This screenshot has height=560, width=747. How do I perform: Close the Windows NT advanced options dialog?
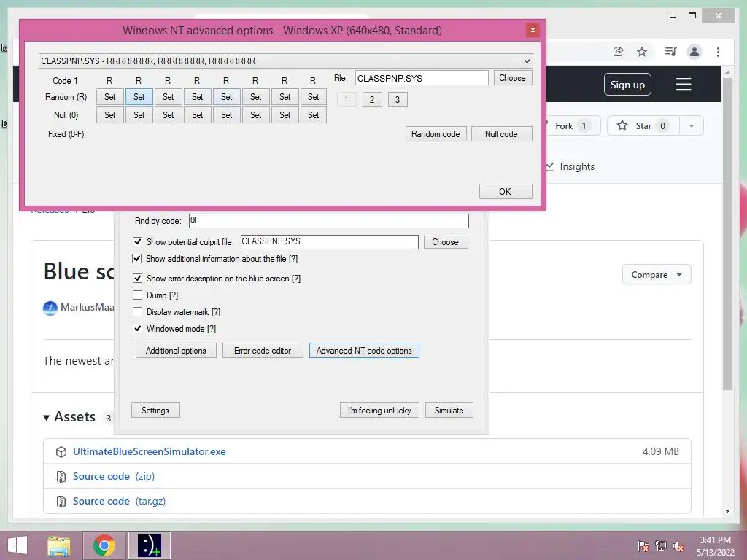click(533, 30)
